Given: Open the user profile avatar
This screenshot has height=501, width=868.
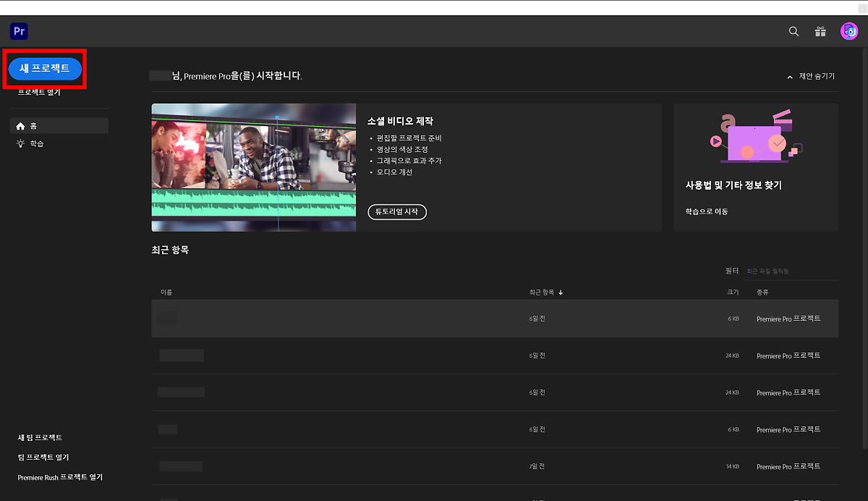Looking at the screenshot, I should [x=848, y=31].
